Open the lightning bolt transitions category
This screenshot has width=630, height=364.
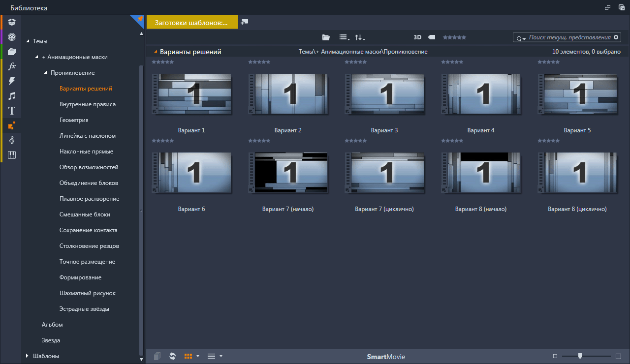12,81
